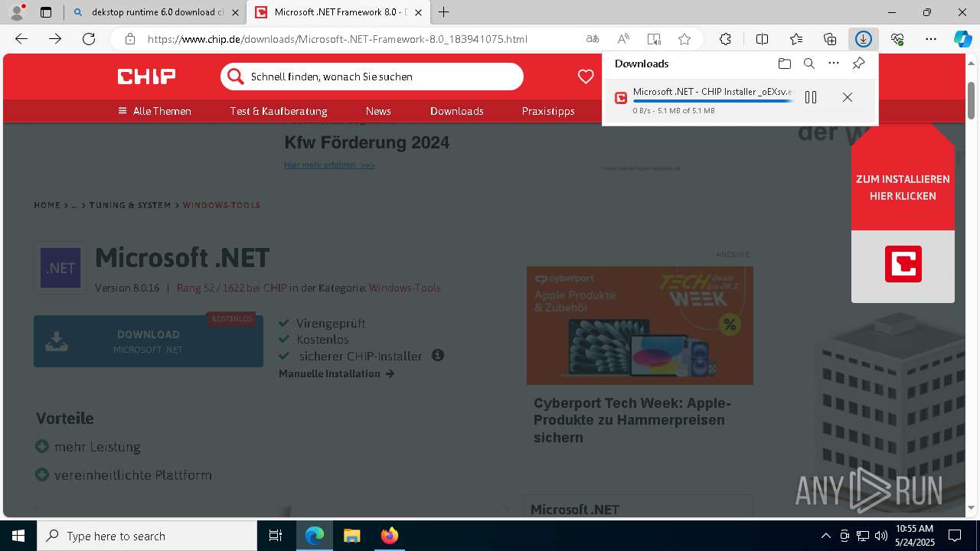Viewport: 980px width, 551px height.
Task: Open the profile avatar icon
Action: pyautogui.click(x=16, y=11)
